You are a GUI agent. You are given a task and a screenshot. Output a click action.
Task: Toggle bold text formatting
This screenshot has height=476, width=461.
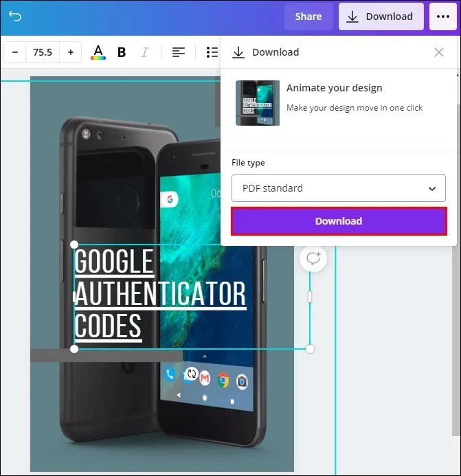click(x=122, y=52)
